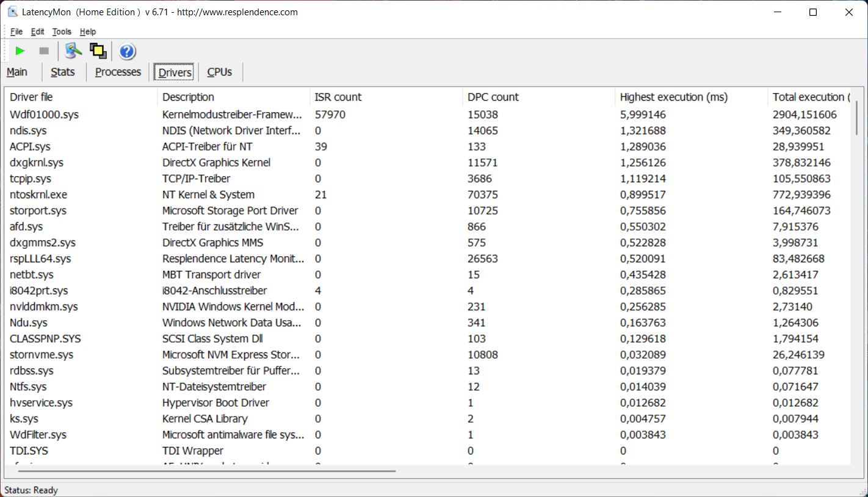Select the Ndu.sys driver row
The width and height of the screenshot is (868, 497).
[x=428, y=323]
